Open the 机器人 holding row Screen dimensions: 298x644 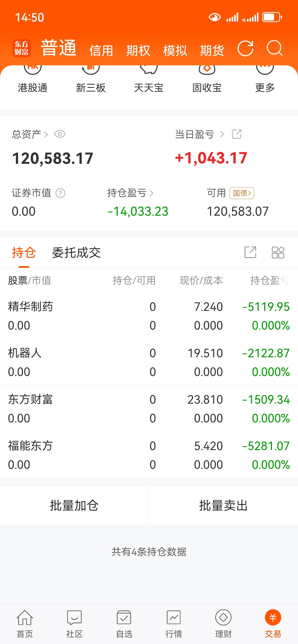(149, 362)
